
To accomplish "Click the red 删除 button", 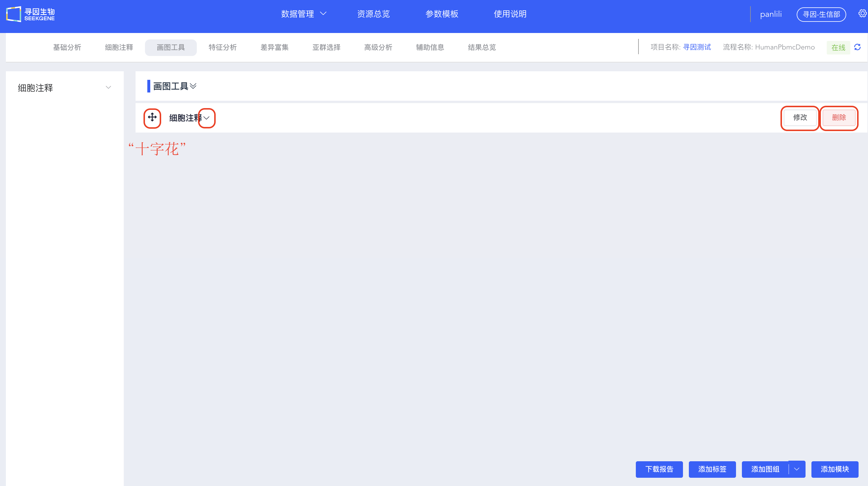I will [839, 118].
